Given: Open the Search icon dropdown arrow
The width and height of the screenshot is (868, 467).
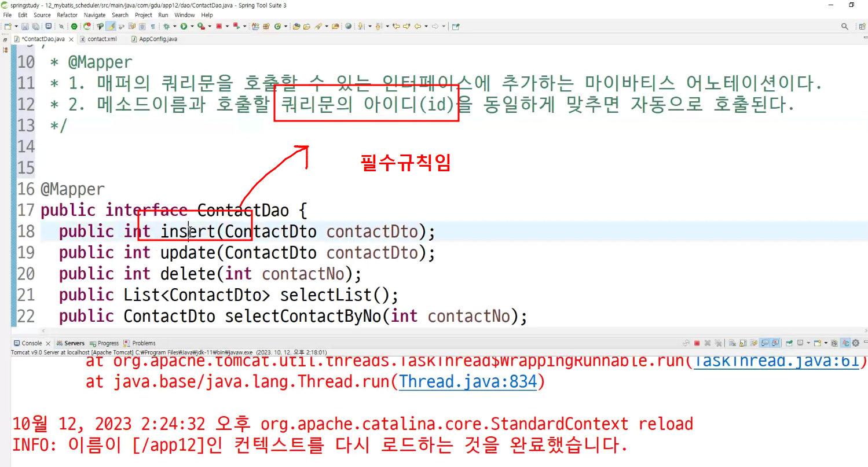Looking at the screenshot, I should 327,26.
